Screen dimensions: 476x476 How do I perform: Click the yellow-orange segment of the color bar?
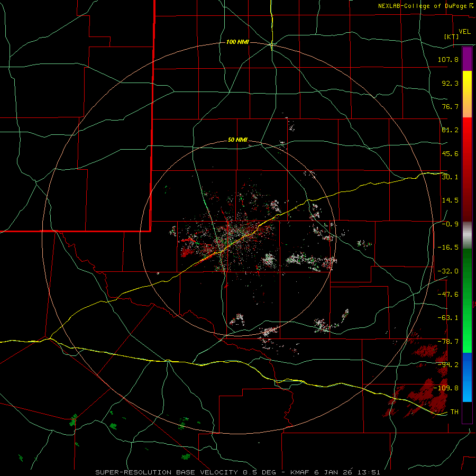[467, 94]
